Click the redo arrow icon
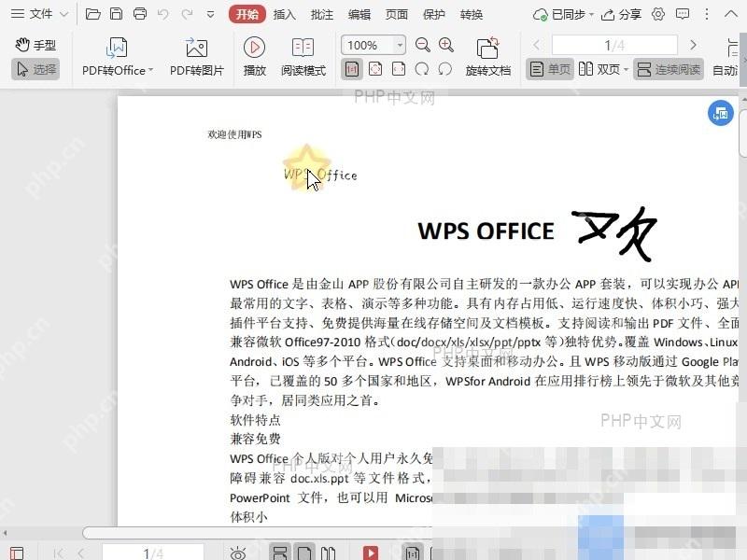 coord(186,14)
